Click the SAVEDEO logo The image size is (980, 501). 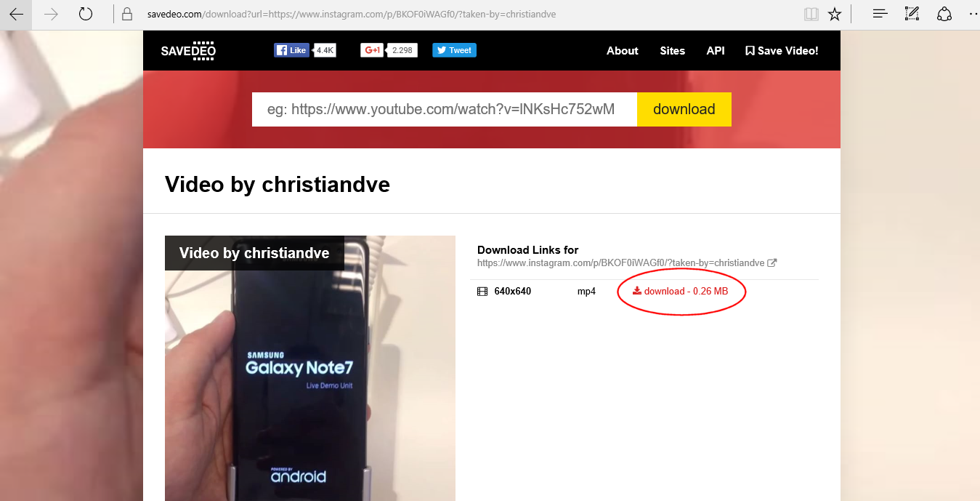click(x=188, y=50)
